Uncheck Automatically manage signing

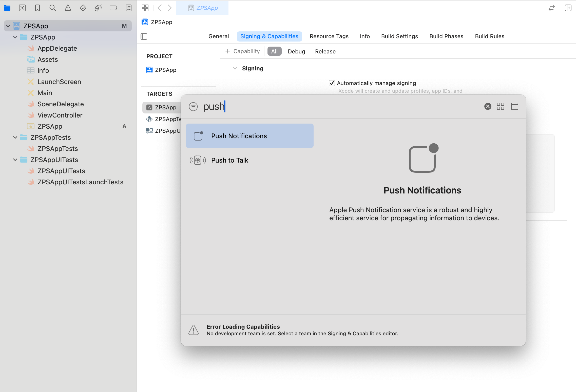pyautogui.click(x=332, y=83)
